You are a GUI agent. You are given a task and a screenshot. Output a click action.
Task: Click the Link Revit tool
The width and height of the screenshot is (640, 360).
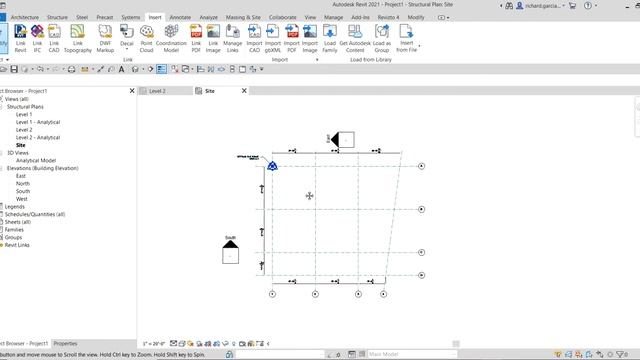pyautogui.click(x=20, y=38)
